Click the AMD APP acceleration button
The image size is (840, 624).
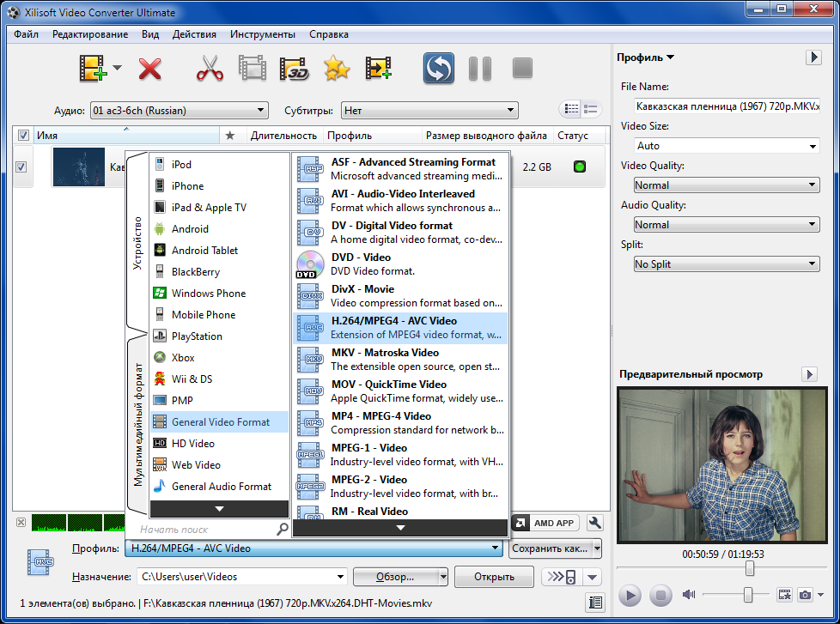tap(545, 523)
